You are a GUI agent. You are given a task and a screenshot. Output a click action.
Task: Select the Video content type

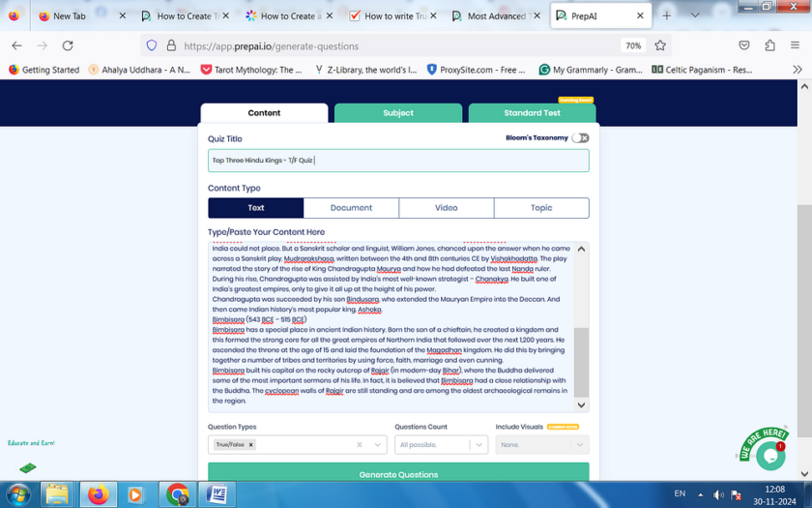point(446,208)
